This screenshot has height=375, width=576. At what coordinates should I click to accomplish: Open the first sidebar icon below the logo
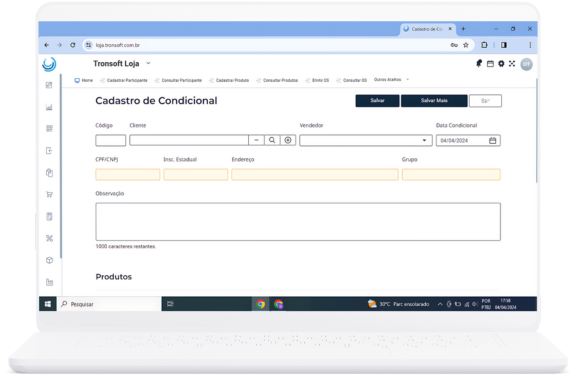[49, 85]
